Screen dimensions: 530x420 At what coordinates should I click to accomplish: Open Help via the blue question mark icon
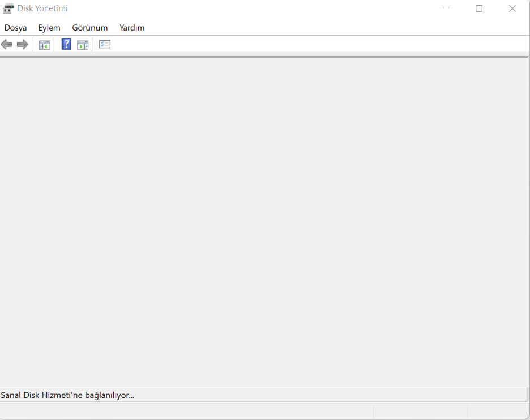66,44
